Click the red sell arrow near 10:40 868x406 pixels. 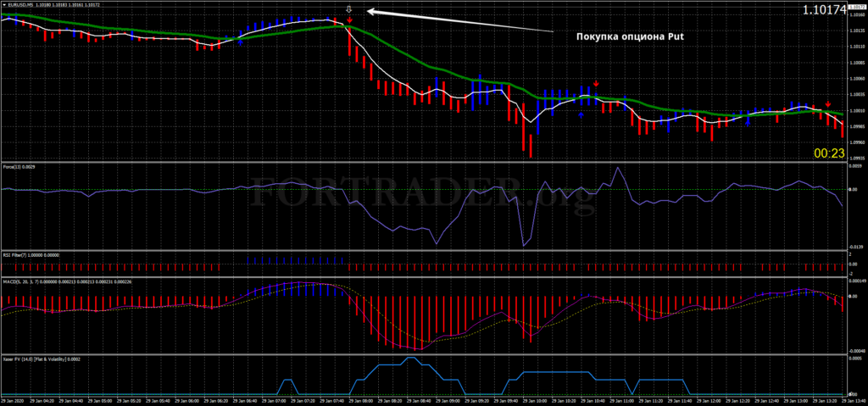(597, 83)
